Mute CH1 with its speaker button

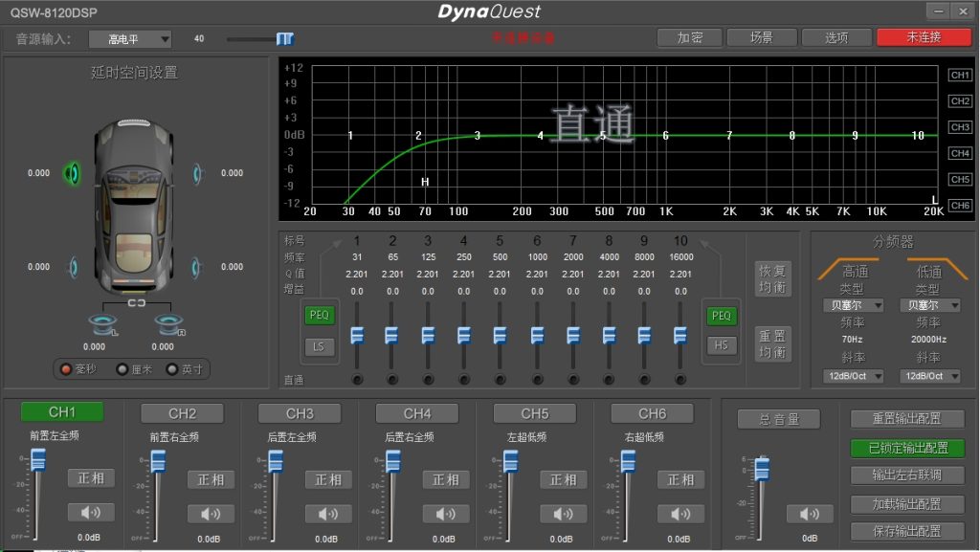point(91,513)
